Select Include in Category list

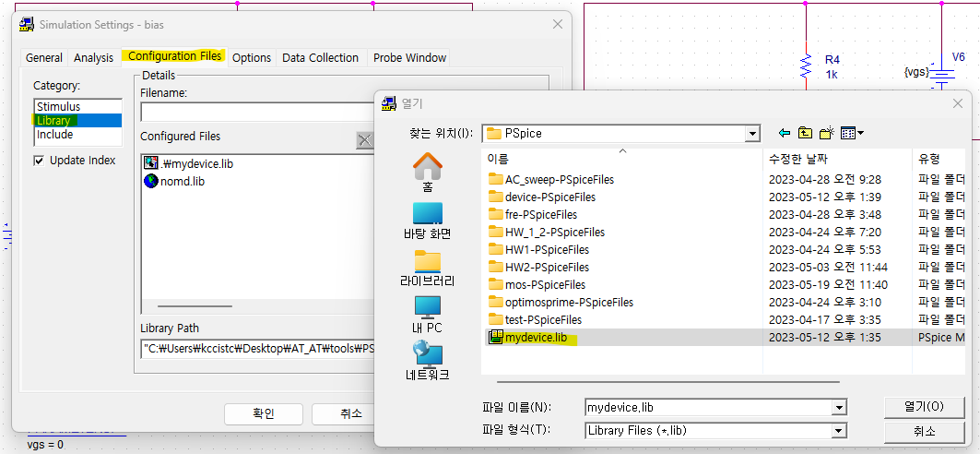77,135
